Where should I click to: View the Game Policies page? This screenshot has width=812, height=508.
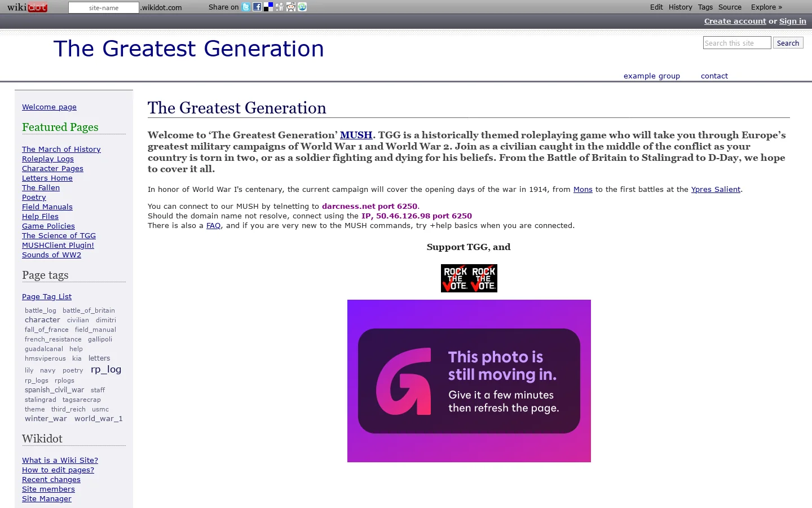[x=48, y=226]
